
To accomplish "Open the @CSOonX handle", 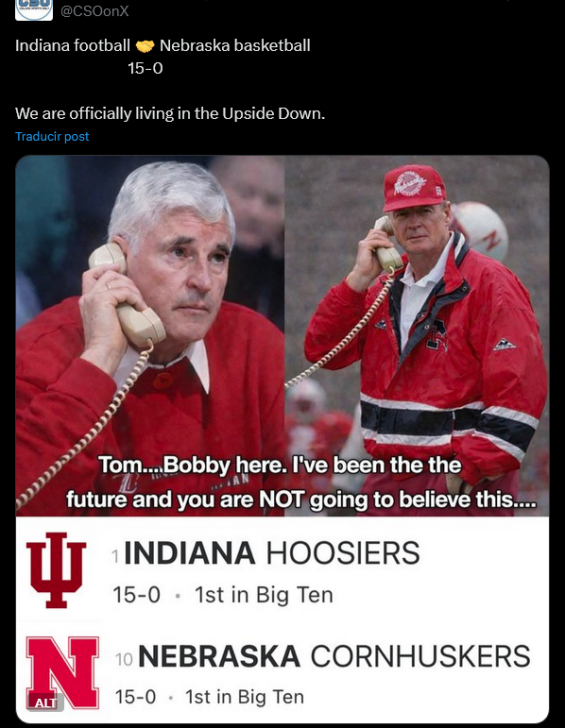I will click(94, 10).
